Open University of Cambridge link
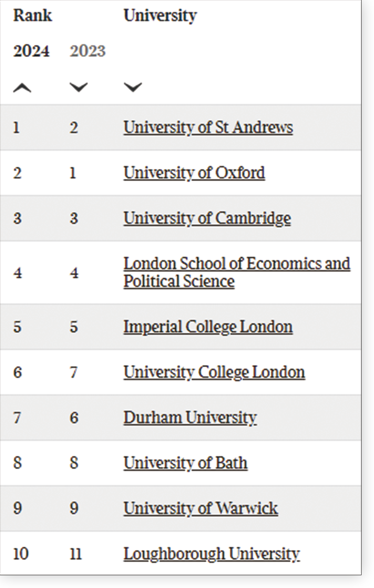 [207, 218]
